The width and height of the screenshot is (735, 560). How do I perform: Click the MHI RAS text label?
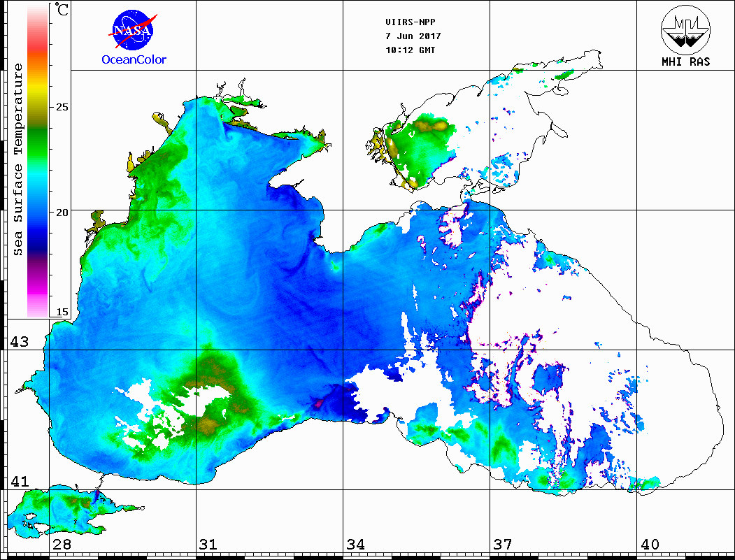coord(686,62)
